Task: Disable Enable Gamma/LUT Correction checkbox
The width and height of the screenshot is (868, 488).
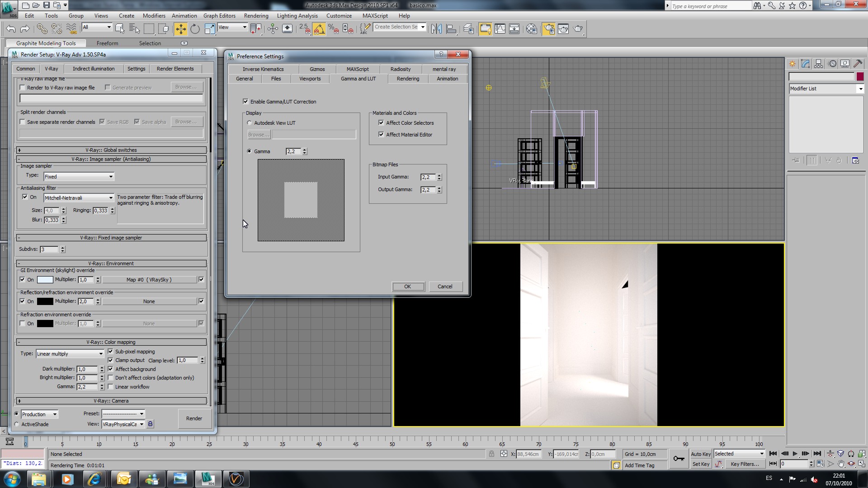Action: click(245, 101)
